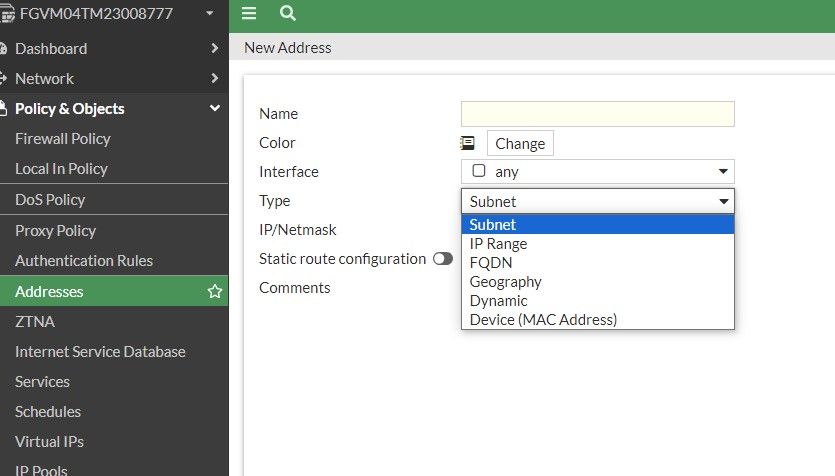This screenshot has height=476, width=835.
Task: Click the Dashboard sidebar icon
Action: coord(3,48)
